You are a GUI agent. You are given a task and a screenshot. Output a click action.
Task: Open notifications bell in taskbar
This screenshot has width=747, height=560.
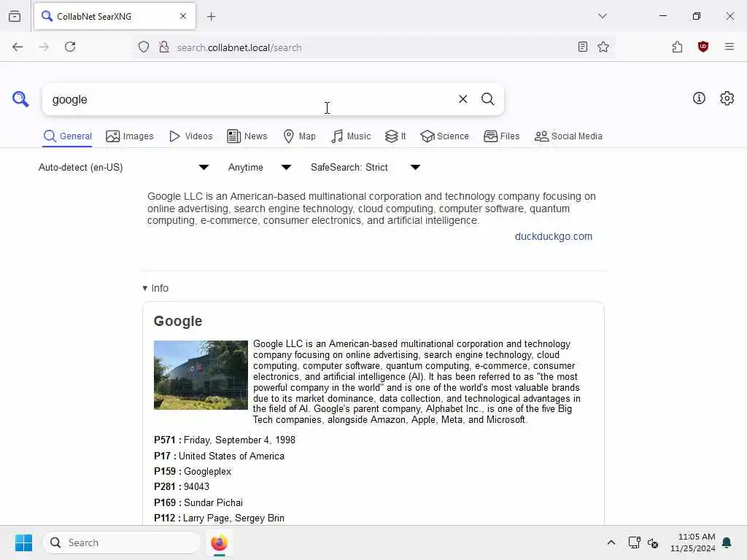point(727,542)
